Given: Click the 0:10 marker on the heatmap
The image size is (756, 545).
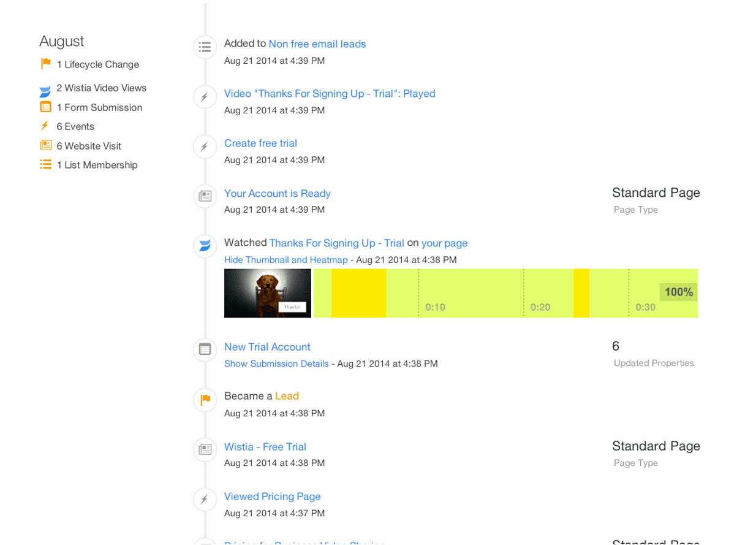Looking at the screenshot, I should click(x=435, y=307).
